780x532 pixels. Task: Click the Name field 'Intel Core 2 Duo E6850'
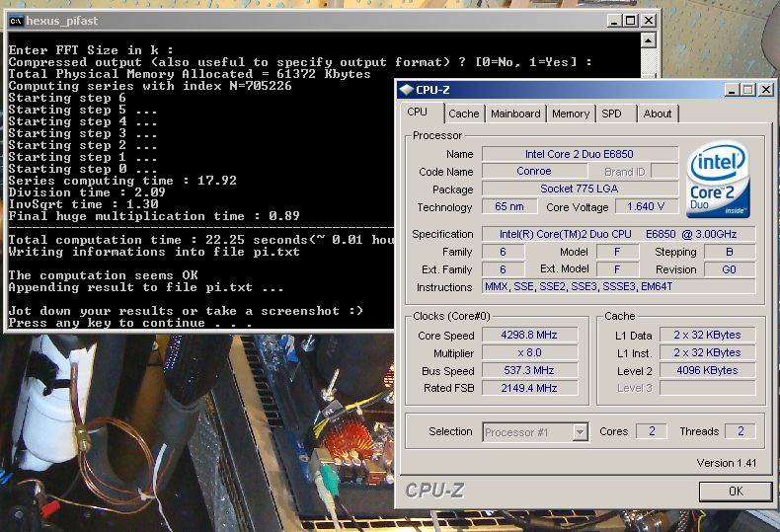pyautogui.click(x=580, y=154)
